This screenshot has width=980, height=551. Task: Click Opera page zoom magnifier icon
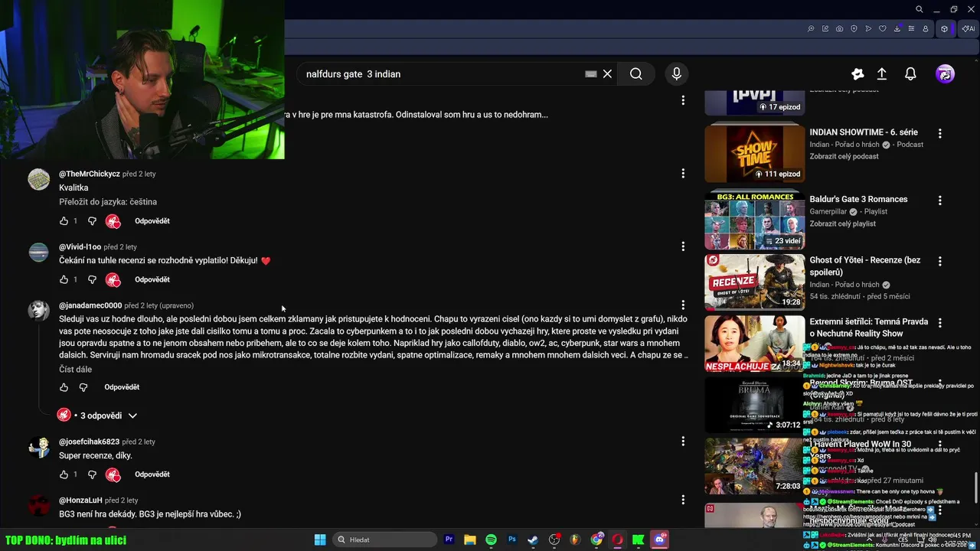[811, 29]
